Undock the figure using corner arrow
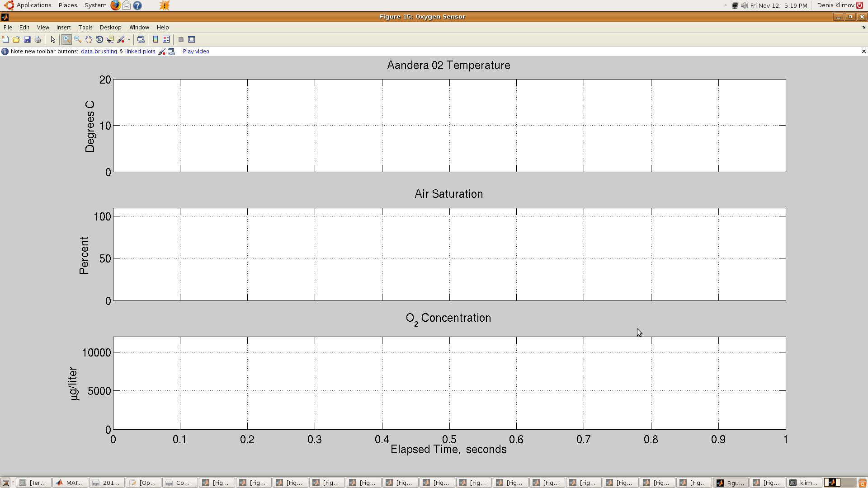The width and height of the screenshot is (868, 488). pyautogui.click(x=864, y=28)
